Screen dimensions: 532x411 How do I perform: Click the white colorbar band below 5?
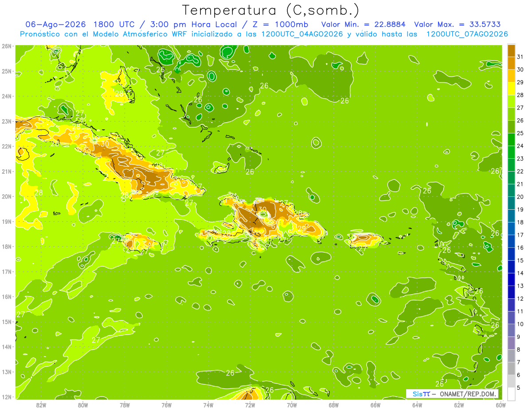pyautogui.click(x=511, y=394)
